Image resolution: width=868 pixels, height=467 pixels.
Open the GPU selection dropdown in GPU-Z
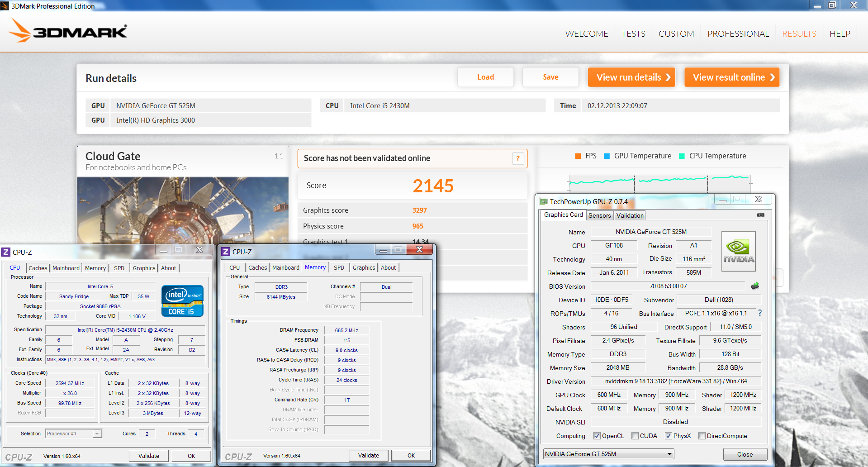608,454
